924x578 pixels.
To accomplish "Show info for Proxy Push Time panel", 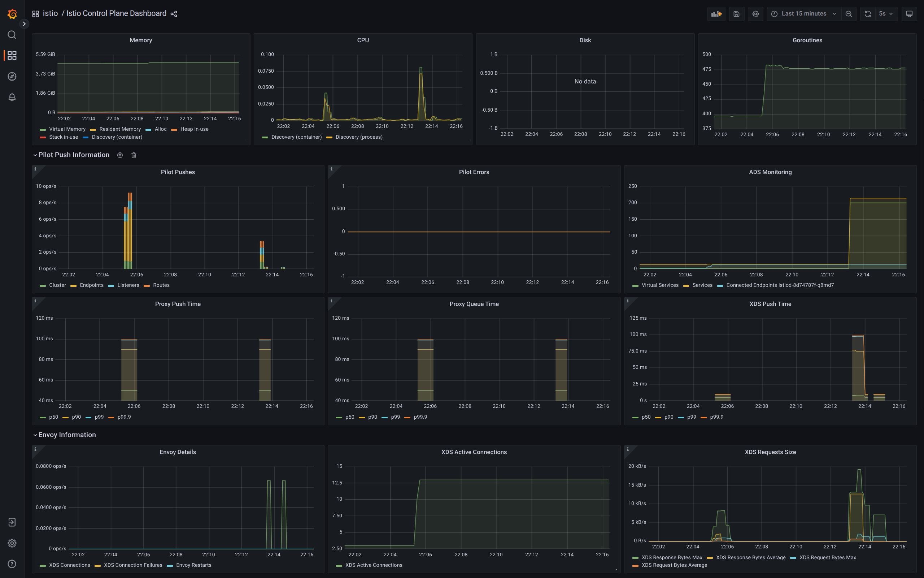I will (35, 301).
